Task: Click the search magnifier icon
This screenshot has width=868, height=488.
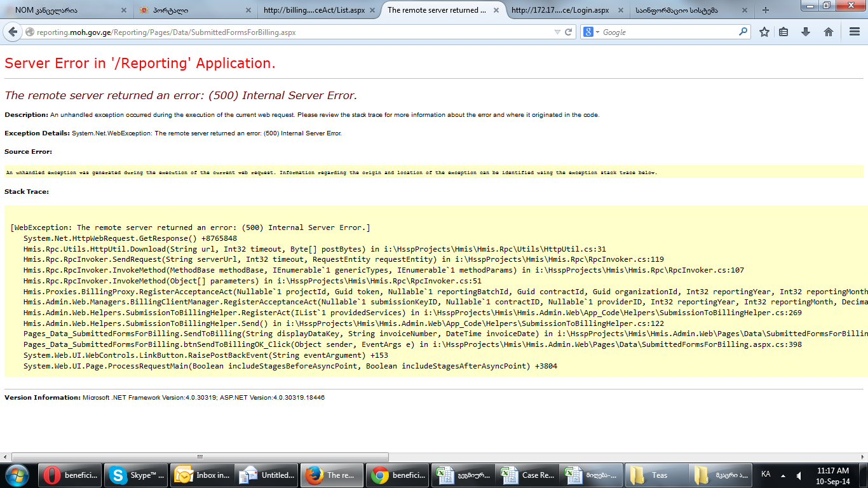Action: click(743, 32)
